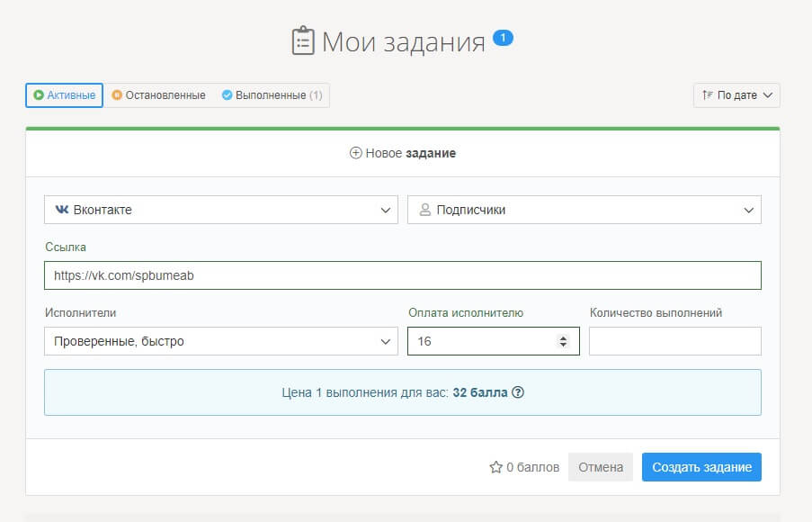Click the Создать задание button

701,467
